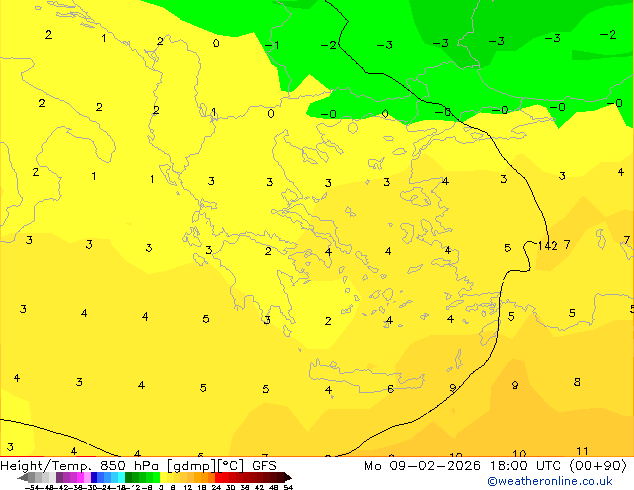Click the gray left arrow end of the legend
The image size is (634, 490).
pyautogui.click(x=23, y=478)
